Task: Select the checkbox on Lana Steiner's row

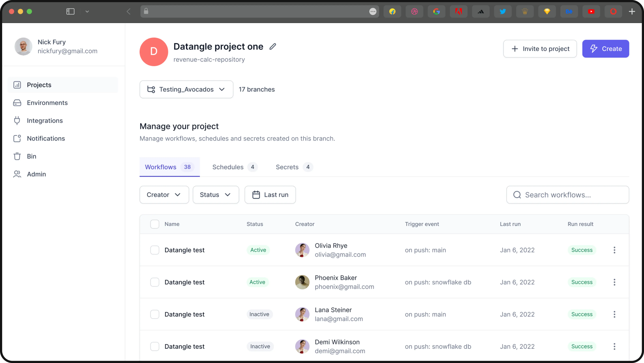Action: (155, 314)
